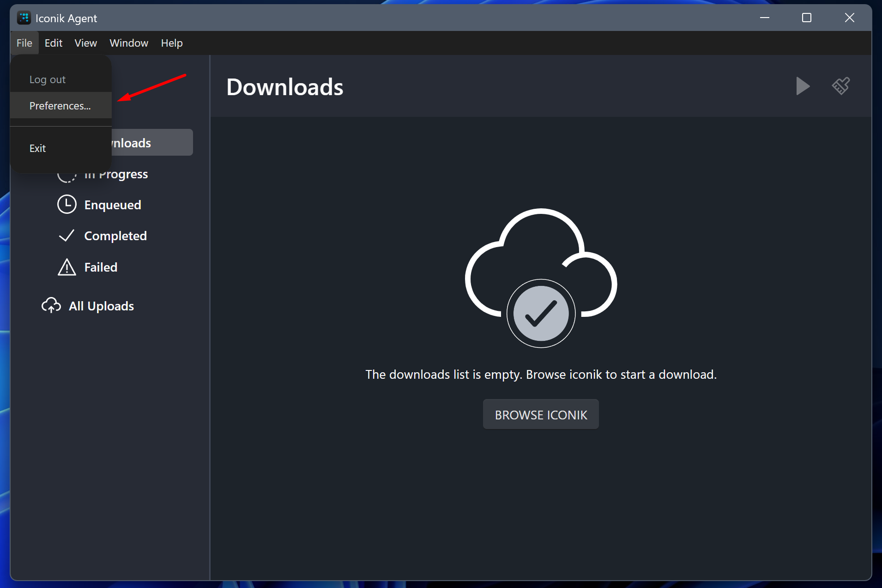Image resolution: width=882 pixels, height=588 pixels.
Task: Click the clear list broom icon
Action: pyautogui.click(x=841, y=86)
